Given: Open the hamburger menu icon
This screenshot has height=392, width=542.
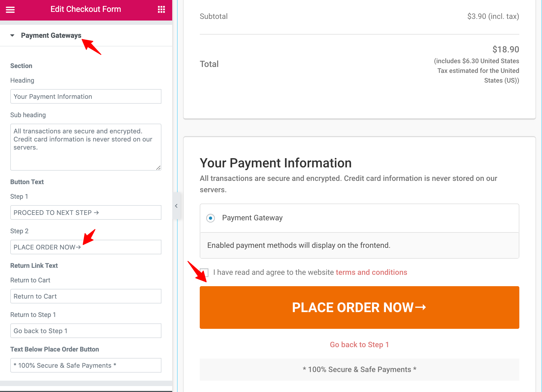Looking at the screenshot, I should tap(10, 9).
